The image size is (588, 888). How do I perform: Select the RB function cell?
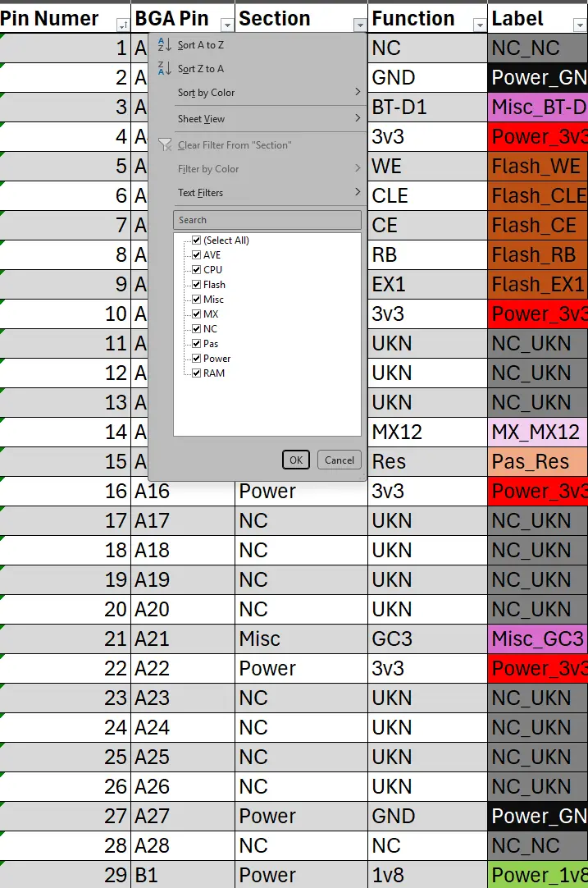427,255
